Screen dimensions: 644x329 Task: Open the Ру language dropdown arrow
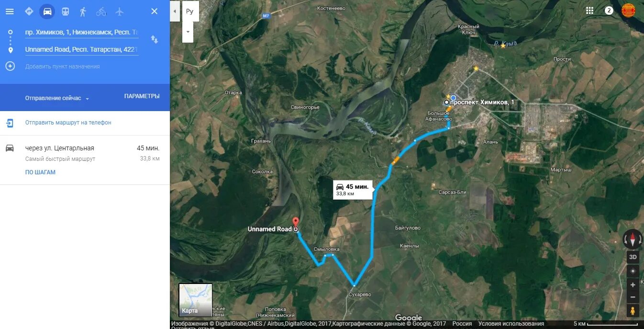point(188,32)
